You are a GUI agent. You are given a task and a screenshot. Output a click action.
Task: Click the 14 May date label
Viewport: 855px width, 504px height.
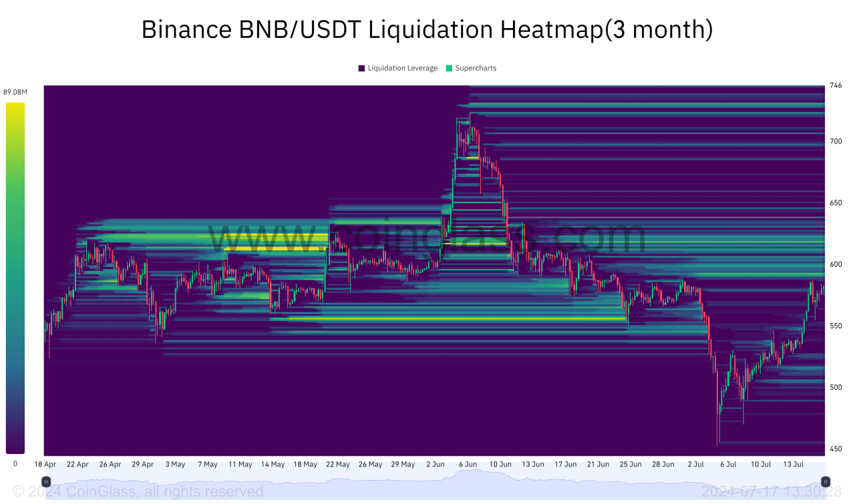[x=273, y=464]
